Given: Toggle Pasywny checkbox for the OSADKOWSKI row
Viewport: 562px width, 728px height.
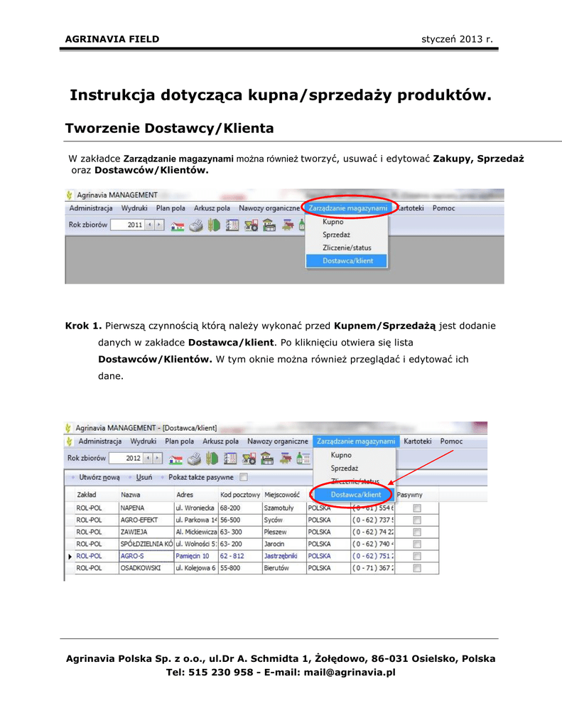Looking at the screenshot, I should (417, 569).
